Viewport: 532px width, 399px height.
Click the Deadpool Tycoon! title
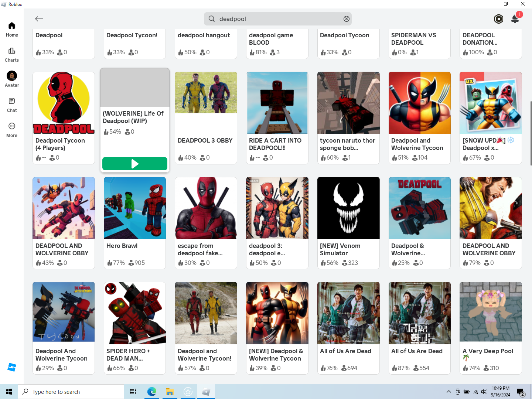[x=132, y=35]
